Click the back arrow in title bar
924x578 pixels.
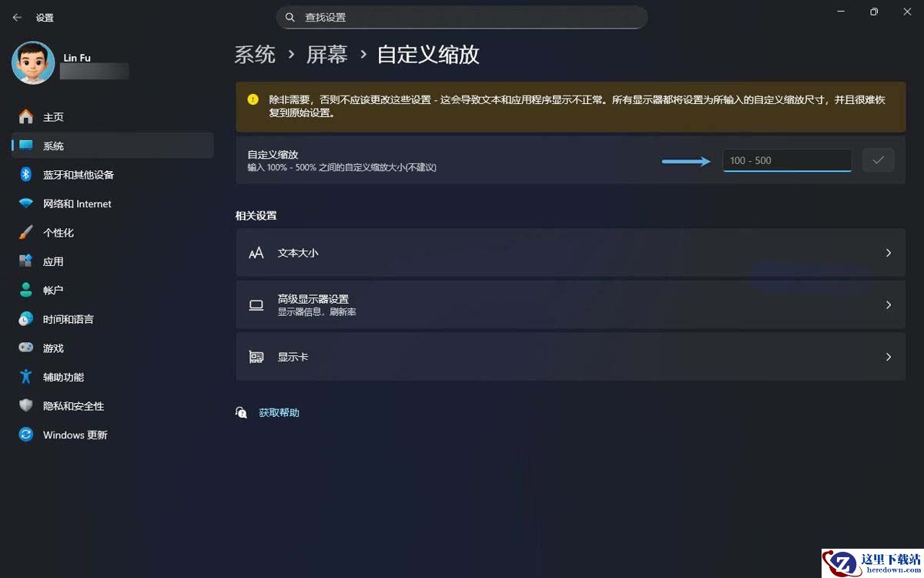coord(17,17)
